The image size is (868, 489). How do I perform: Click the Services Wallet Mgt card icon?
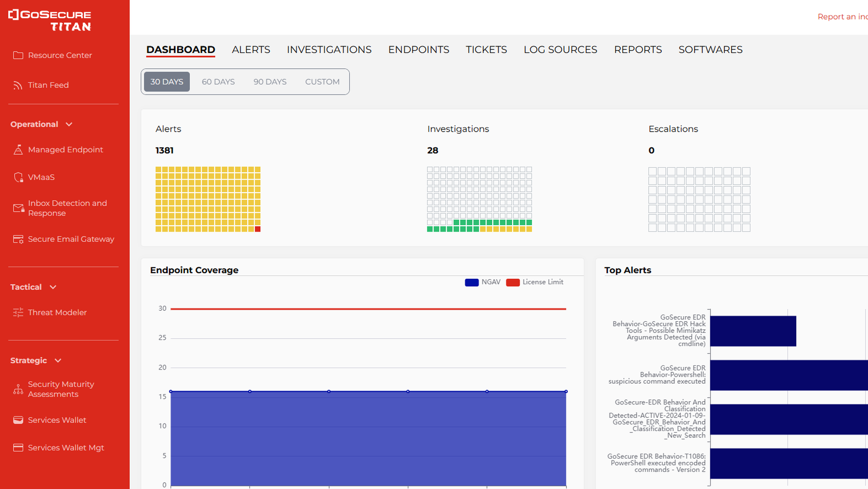(18, 448)
